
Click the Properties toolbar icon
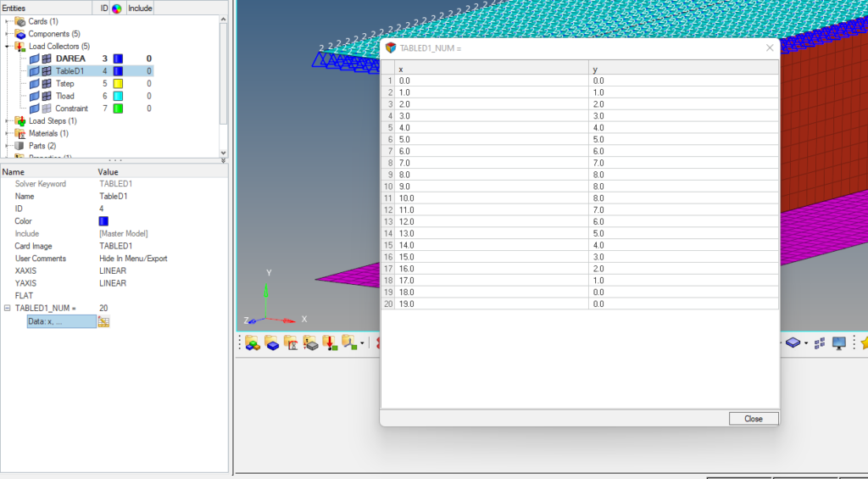point(310,343)
